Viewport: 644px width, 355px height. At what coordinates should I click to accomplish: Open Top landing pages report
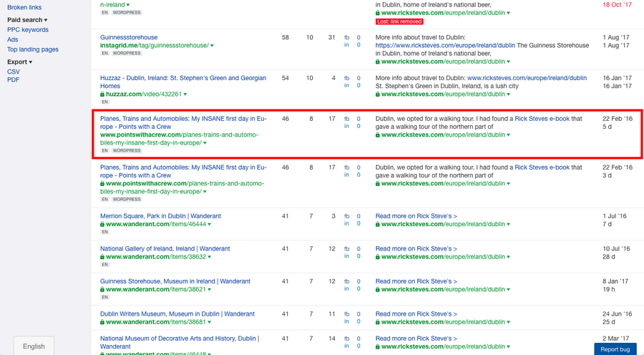coord(32,49)
